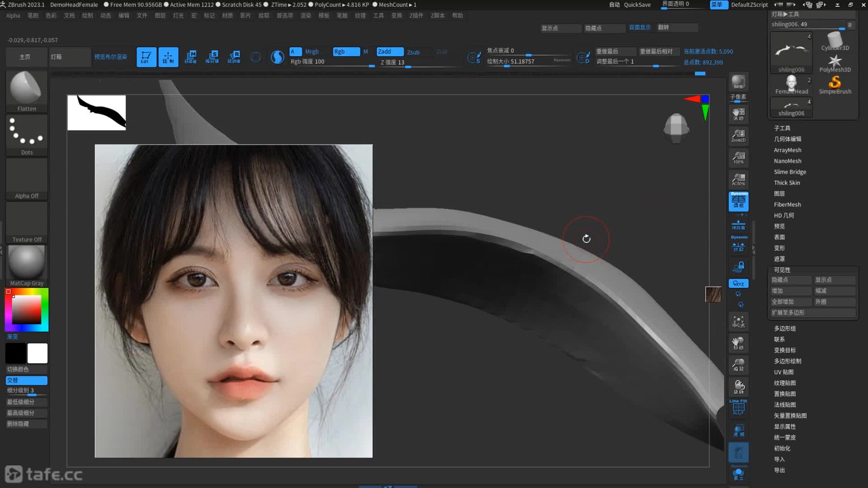Screen dimensions: 868x488
Task: Expand the UV 贴图 (UV Map) section
Action: point(783,372)
